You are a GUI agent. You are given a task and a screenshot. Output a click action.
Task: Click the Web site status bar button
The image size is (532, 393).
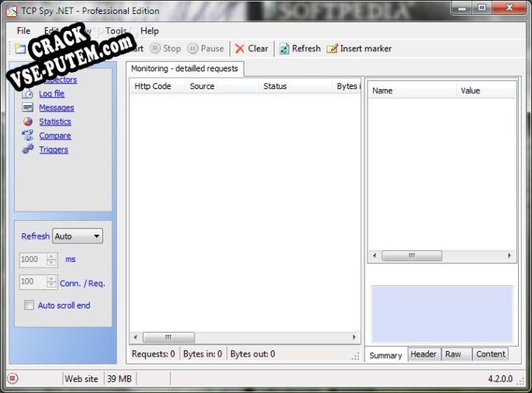tap(81, 378)
